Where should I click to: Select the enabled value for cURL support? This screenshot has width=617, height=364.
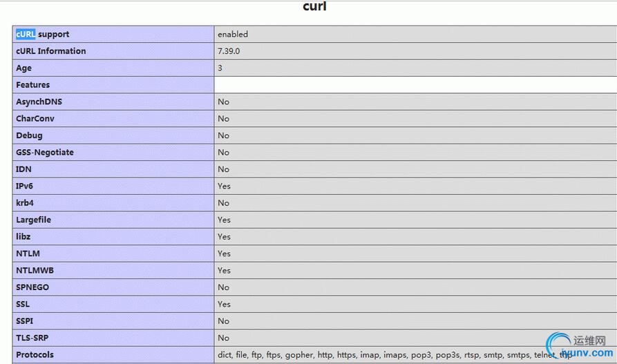(x=232, y=34)
